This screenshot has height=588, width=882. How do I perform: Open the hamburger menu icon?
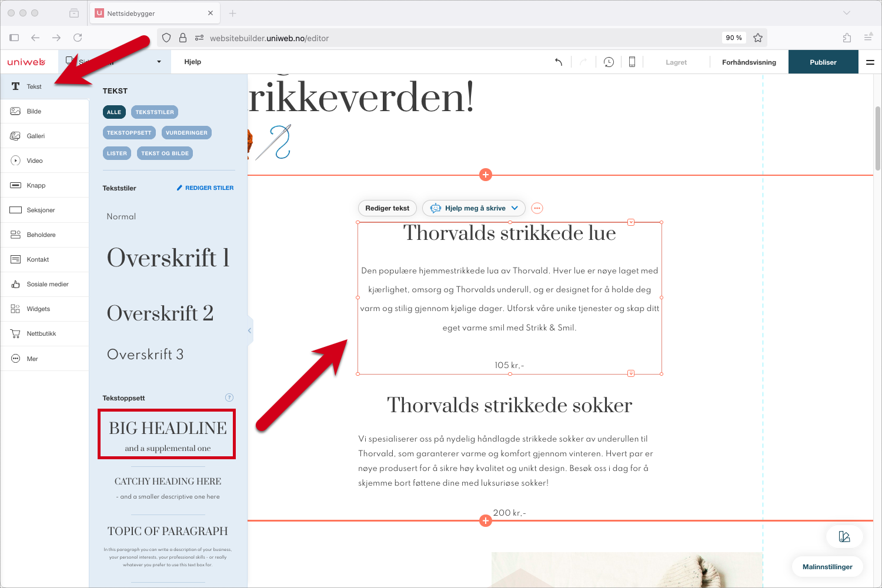[870, 62]
